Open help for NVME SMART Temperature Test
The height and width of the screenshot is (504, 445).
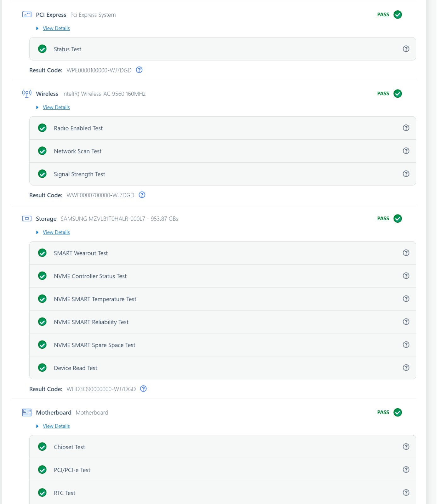point(406,299)
